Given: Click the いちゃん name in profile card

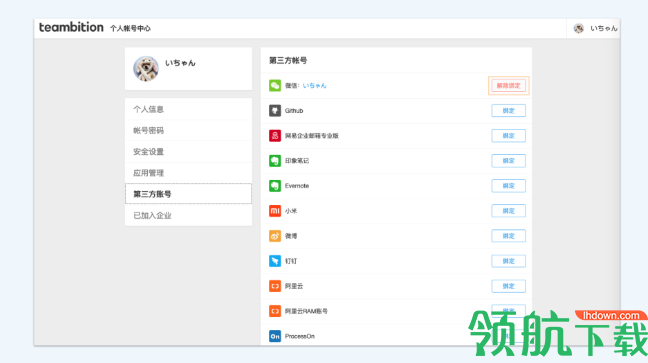Looking at the screenshot, I should point(180,63).
